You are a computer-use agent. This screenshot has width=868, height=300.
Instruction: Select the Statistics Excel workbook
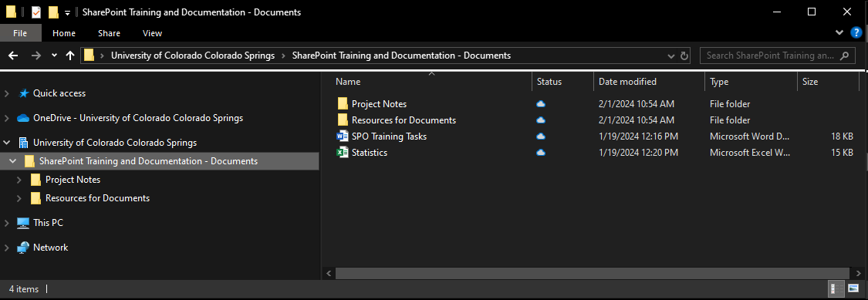370,152
